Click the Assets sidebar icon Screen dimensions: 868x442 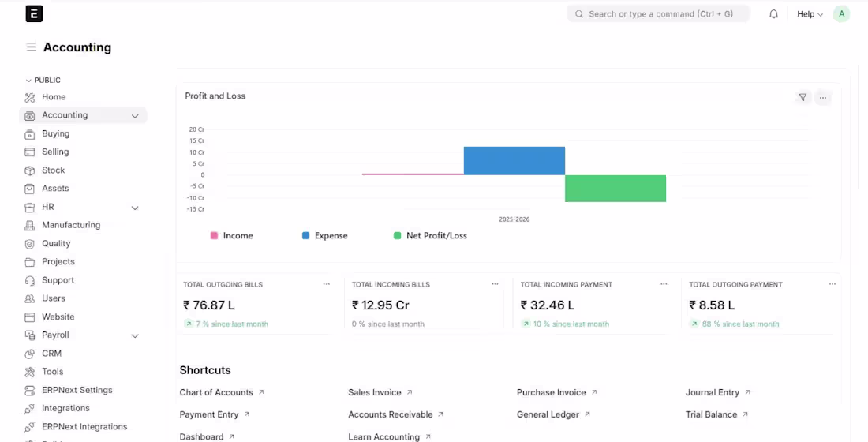point(30,189)
